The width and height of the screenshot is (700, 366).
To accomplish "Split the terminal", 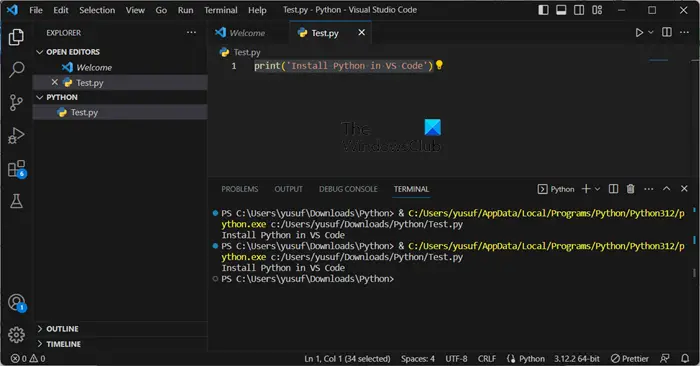I will [x=613, y=189].
